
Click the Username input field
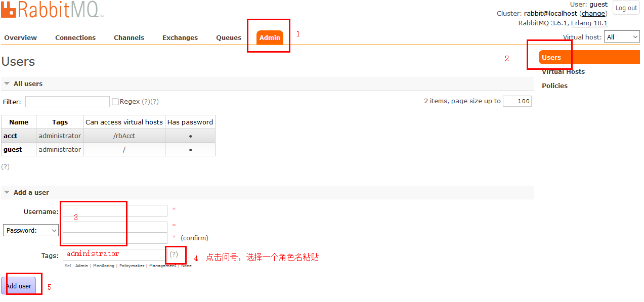pos(115,210)
